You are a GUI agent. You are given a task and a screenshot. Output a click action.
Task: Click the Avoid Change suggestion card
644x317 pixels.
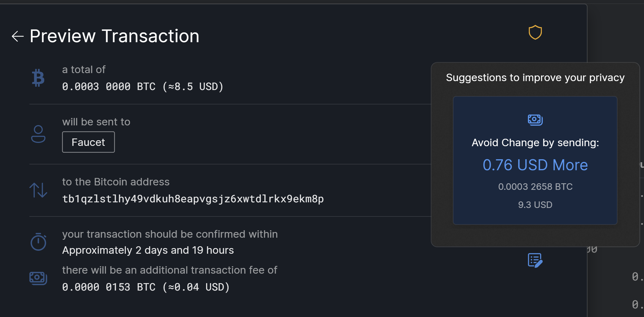[535, 160]
